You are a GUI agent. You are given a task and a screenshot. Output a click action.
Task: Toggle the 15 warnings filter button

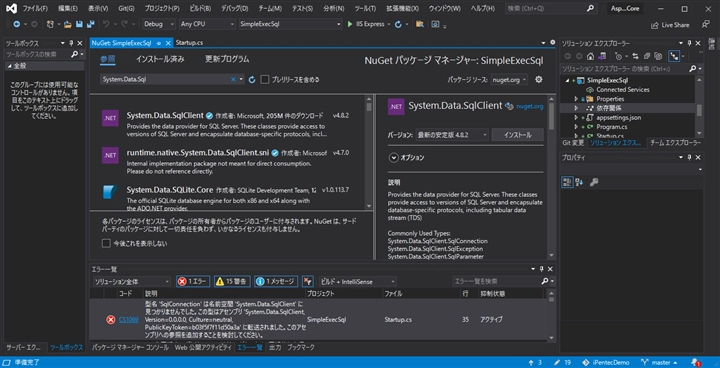point(232,282)
